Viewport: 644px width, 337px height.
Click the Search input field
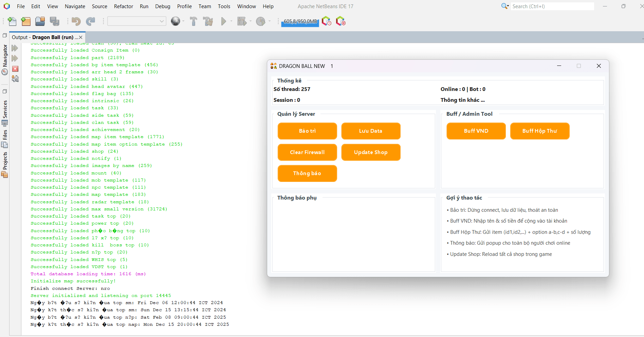point(552,6)
